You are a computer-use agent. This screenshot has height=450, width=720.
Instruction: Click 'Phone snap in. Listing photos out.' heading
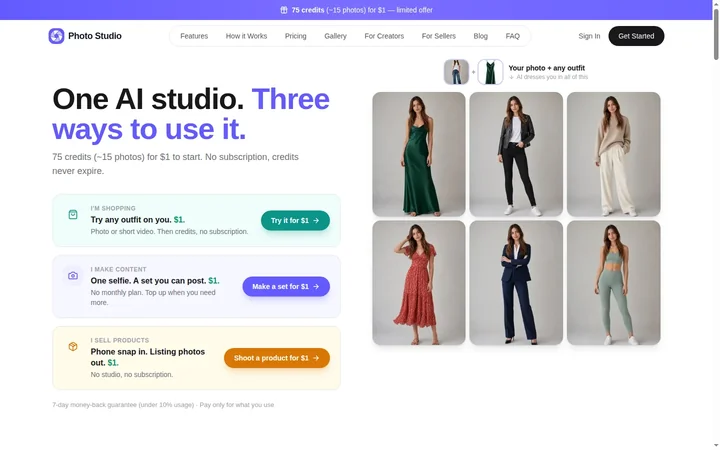pos(148,357)
